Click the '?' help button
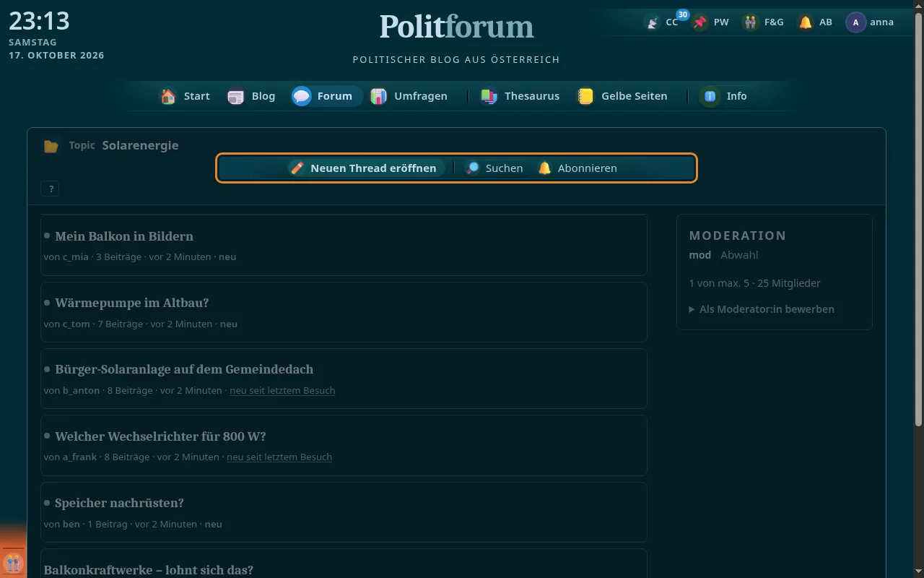Viewport: 924px width, 578px height. 51,189
